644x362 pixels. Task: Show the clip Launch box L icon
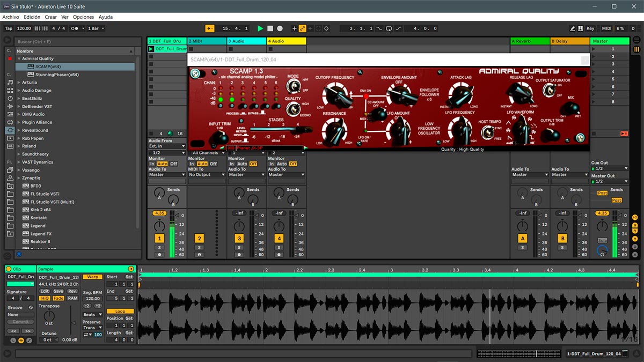tap(13, 341)
